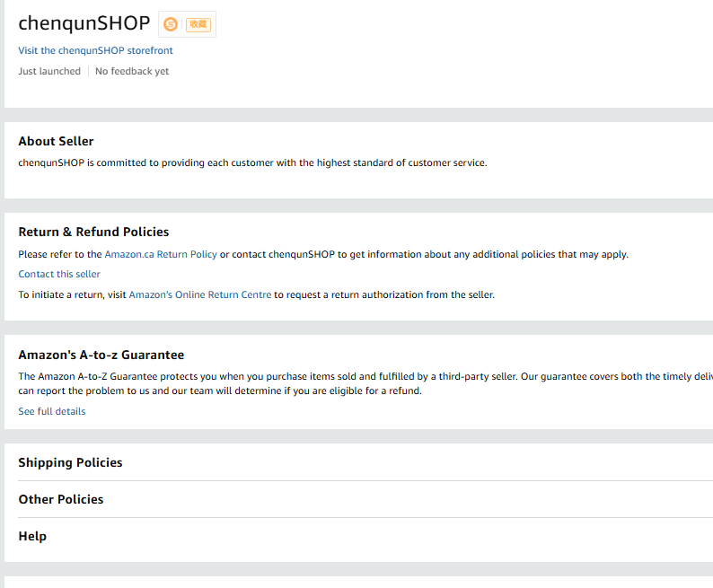Click the Return & Refund Policies heading
Image resolution: width=713 pixels, height=588 pixels.
point(93,232)
